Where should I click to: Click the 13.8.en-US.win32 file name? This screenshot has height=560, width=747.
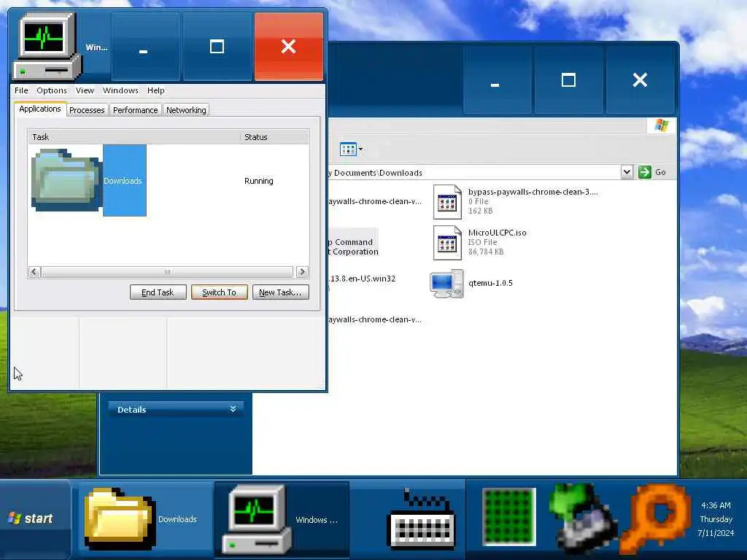[x=362, y=279]
